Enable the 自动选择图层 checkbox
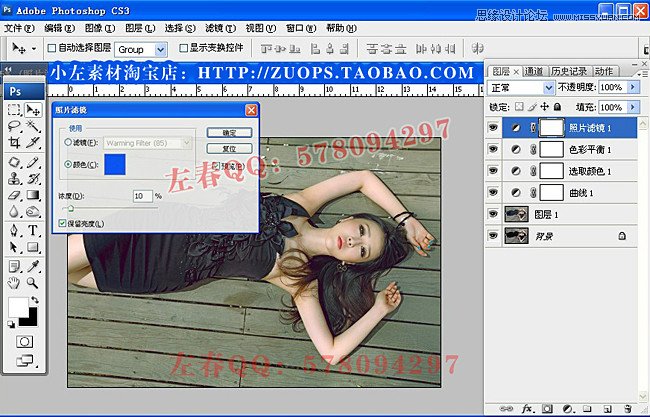Viewport: 650px width, 417px height. [x=53, y=48]
